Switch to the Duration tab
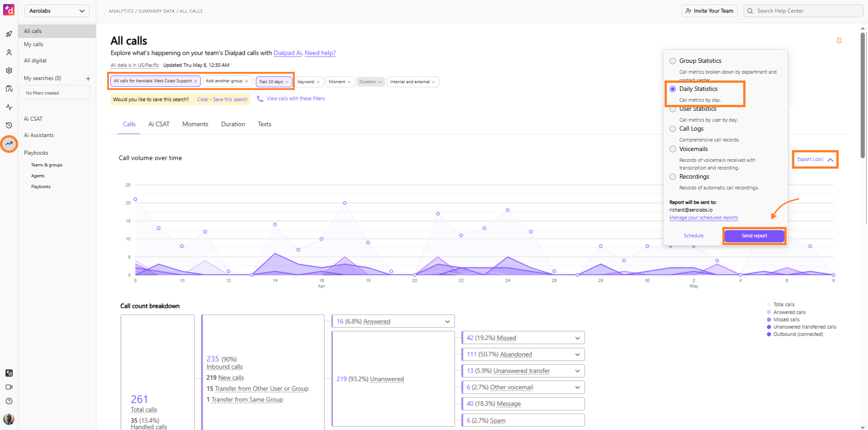The width and height of the screenshot is (868, 430). (x=233, y=124)
